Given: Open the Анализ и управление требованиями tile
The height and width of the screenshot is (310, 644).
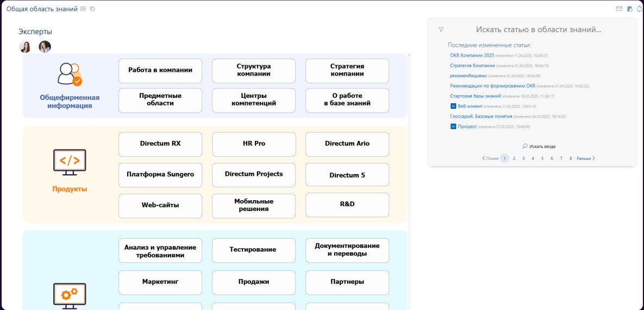Looking at the screenshot, I should [160, 251].
